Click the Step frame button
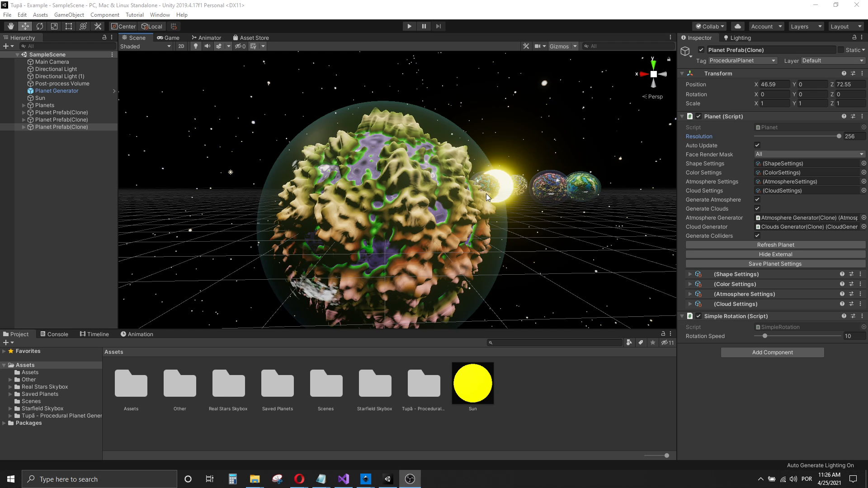 click(x=438, y=26)
